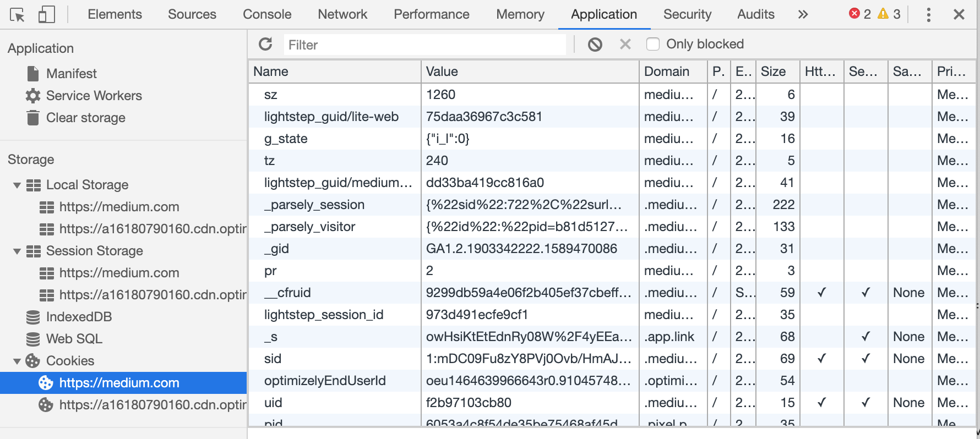980x439 pixels.
Task: Enable the Only blocked checkbox
Action: (653, 44)
